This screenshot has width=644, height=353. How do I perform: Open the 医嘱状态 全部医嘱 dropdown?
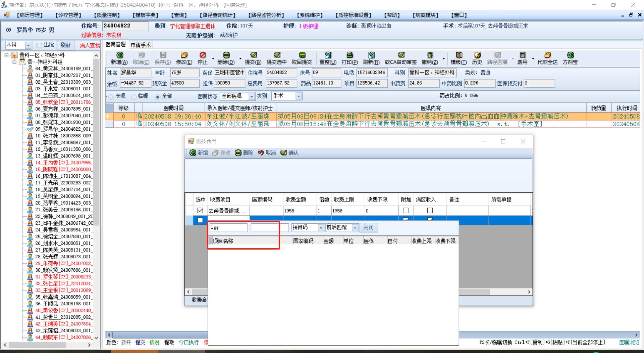252,96
